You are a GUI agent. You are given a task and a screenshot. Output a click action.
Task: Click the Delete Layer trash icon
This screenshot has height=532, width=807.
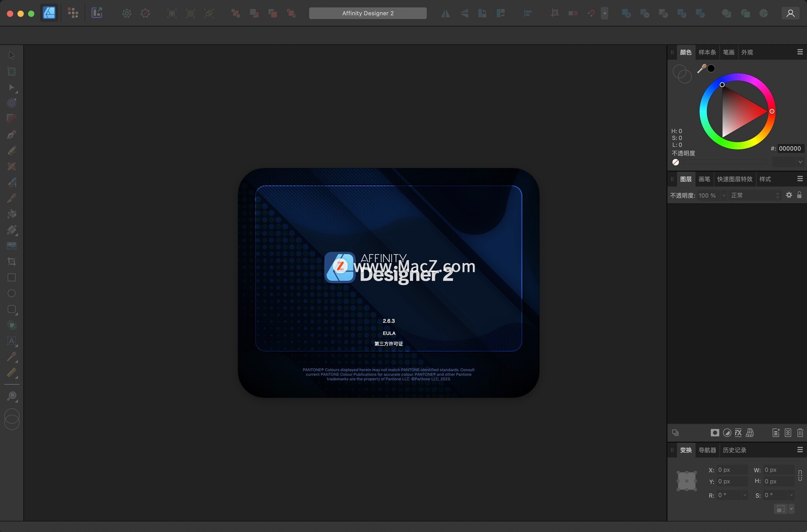pos(800,432)
